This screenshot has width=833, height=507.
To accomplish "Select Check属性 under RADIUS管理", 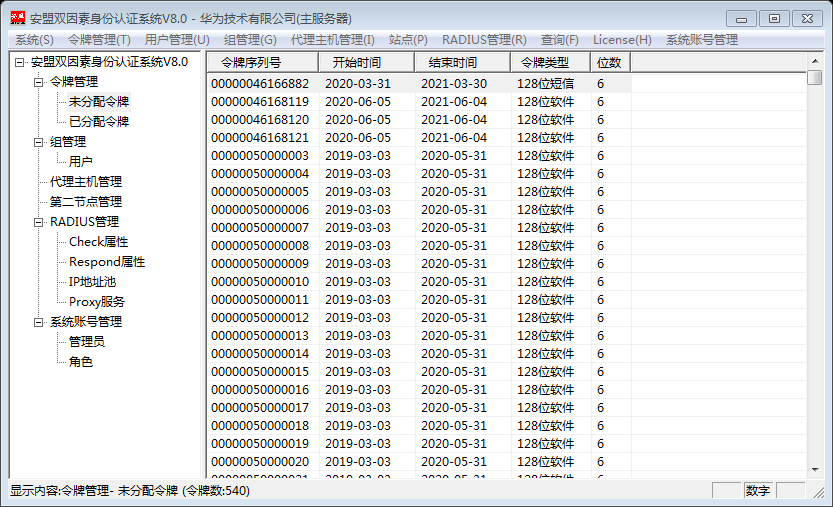I will [x=99, y=242].
